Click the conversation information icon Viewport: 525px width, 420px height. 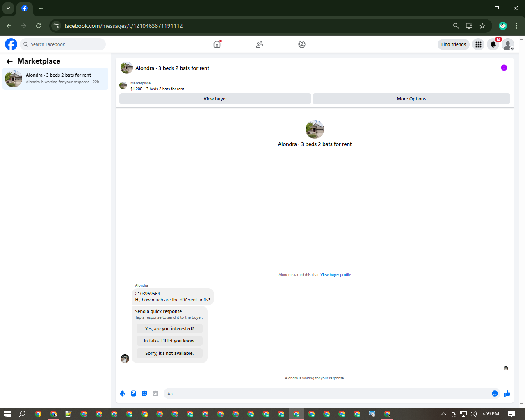pyautogui.click(x=504, y=68)
